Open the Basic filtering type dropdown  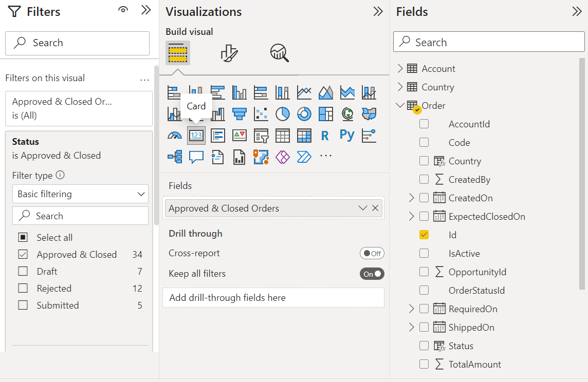(80, 194)
